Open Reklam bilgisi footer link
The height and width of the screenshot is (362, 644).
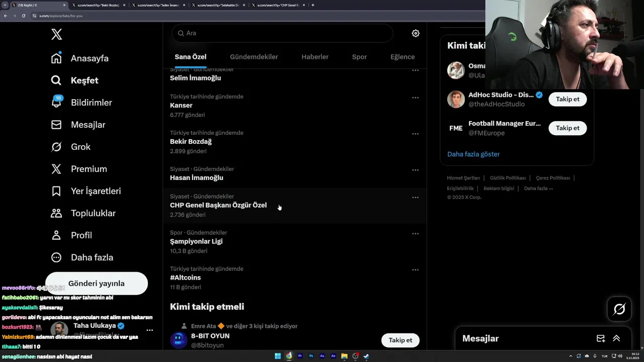499,189
